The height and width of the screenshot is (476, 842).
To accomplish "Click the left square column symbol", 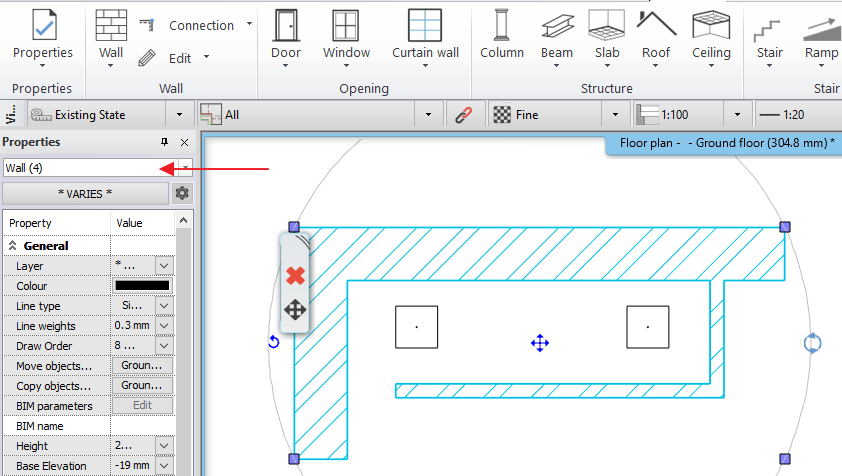I will [416, 327].
